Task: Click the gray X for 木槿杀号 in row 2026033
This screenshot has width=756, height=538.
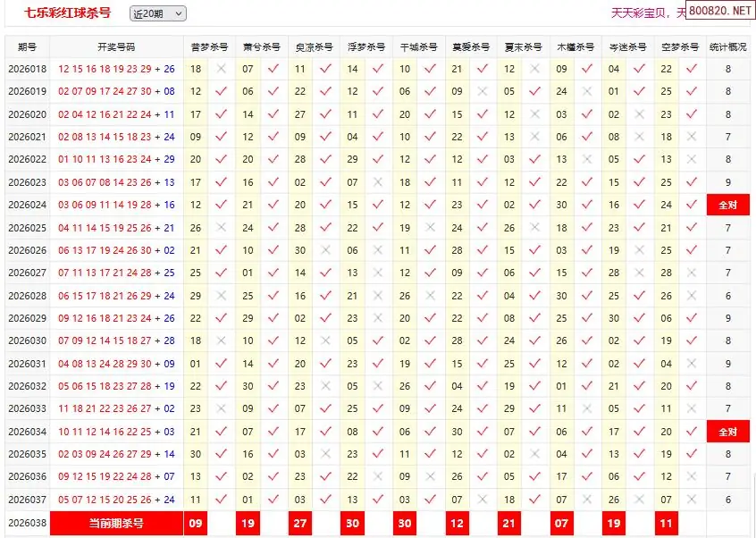Action: click(587, 409)
